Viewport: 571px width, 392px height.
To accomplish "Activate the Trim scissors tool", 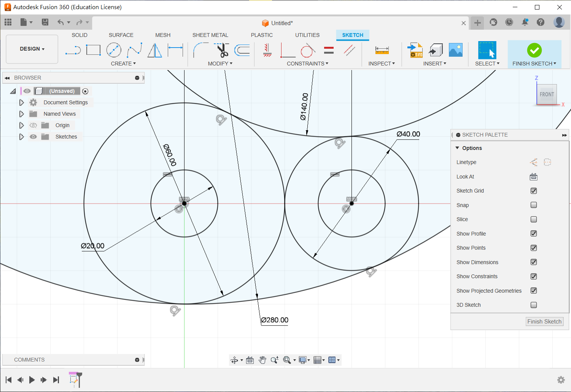I will tap(221, 50).
